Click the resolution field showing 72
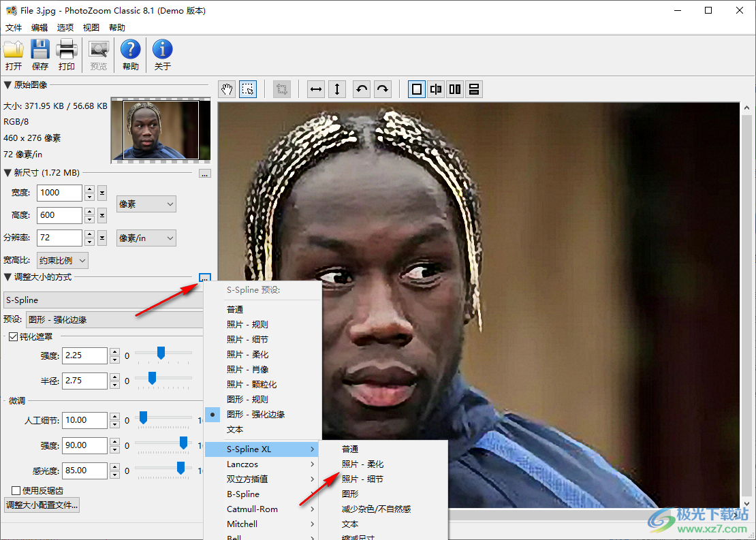756x540 pixels. tap(59, 238)
